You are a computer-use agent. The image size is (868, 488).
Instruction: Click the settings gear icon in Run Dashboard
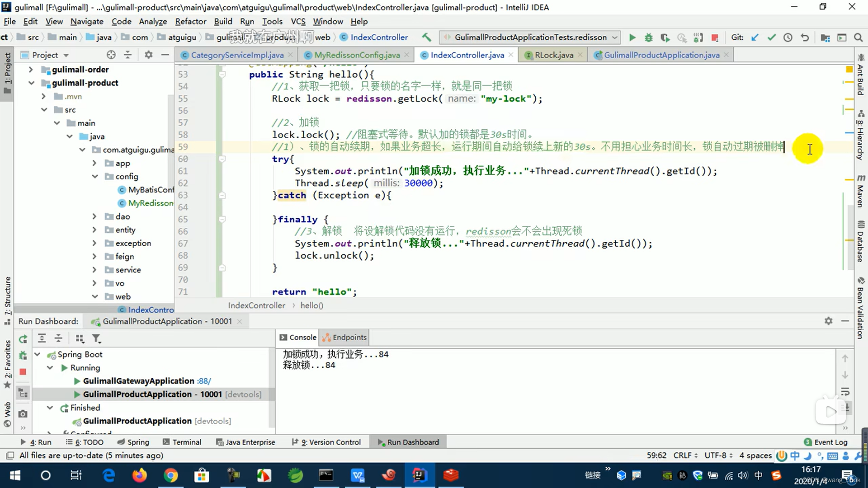coord(829,320)
